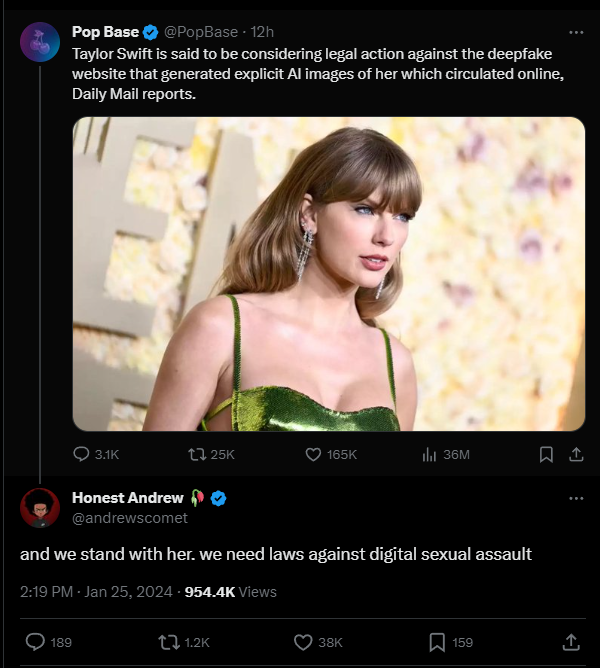Viewport: 600px width, 668px height.
Task: Reply to Honest Andrew's post
Action: (x=35, y=642)
